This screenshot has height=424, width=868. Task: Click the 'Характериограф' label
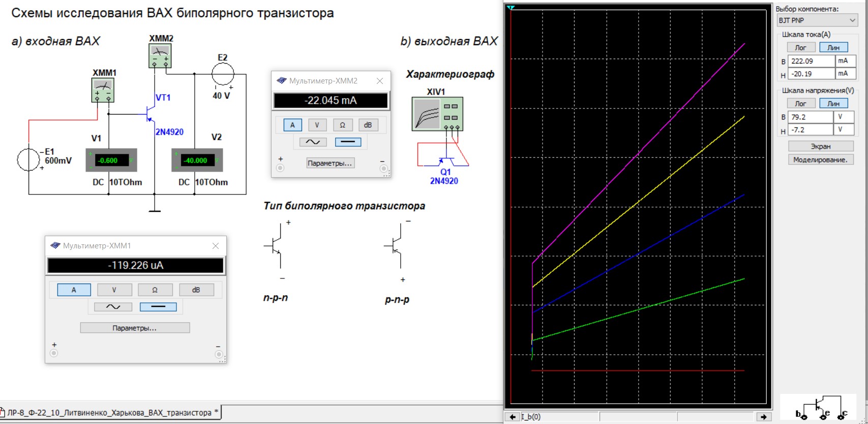(450, 74)
